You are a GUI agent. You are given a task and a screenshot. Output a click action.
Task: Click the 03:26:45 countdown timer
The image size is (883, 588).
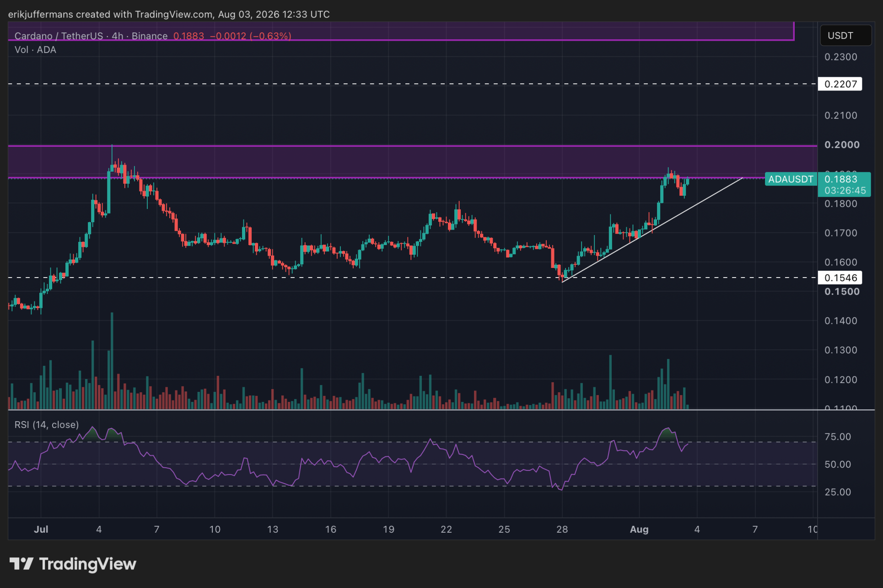pyautogui.click(x=845, y=191)
